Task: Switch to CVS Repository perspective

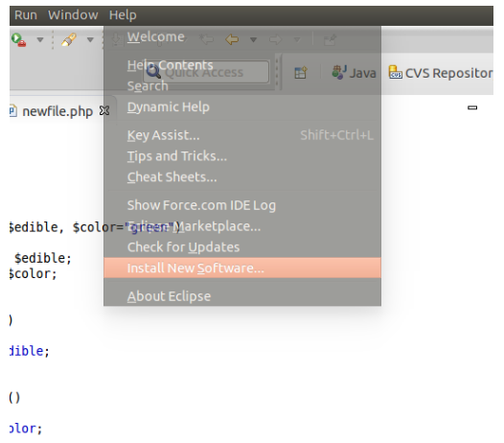Action: 441,73
